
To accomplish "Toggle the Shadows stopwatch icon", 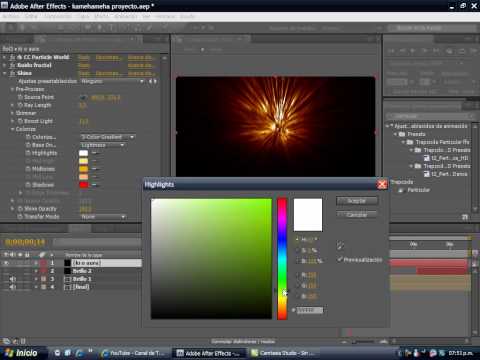I will 28,185.
